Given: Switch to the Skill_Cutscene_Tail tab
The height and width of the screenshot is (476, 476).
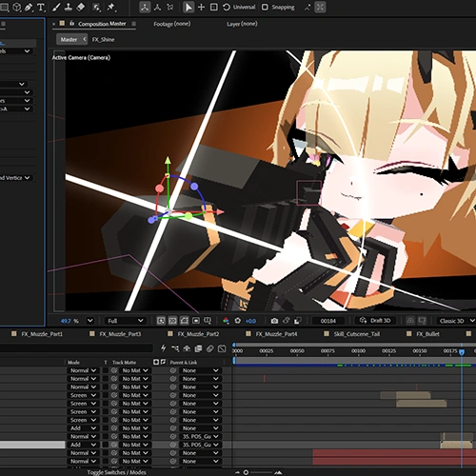Looking at the screenshot, I should 357,334.
